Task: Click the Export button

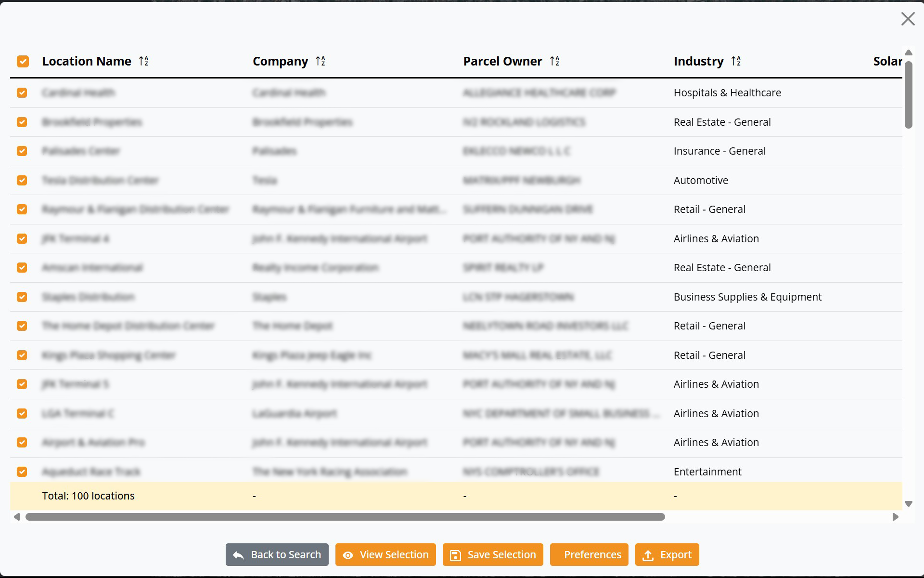Action: (667, 555)
